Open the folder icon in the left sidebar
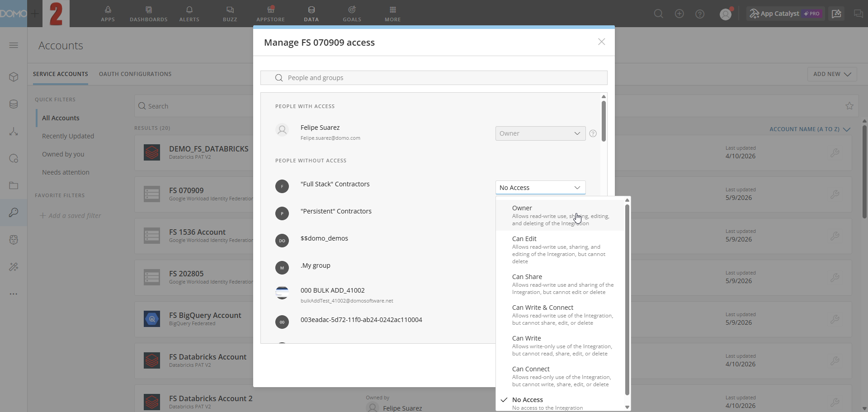The width and height of the screenshot is (868, 412). pos(14,185)
